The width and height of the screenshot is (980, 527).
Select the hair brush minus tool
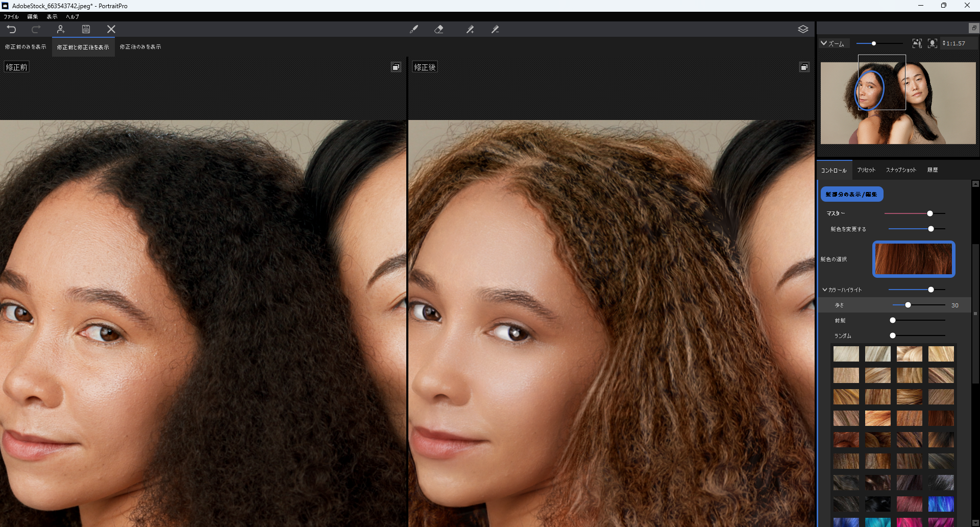pyautogui.click(x=495, y=30)
